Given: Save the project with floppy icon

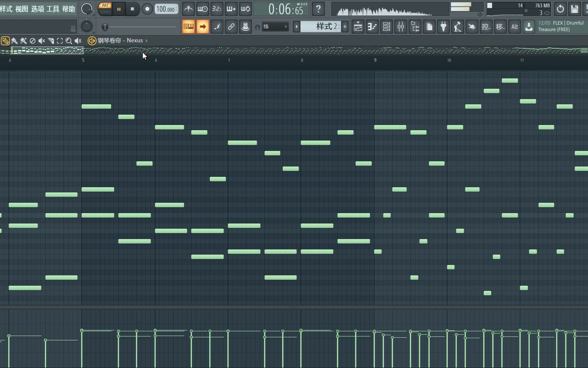Looking at the screenshot, I should pos(575,9).
